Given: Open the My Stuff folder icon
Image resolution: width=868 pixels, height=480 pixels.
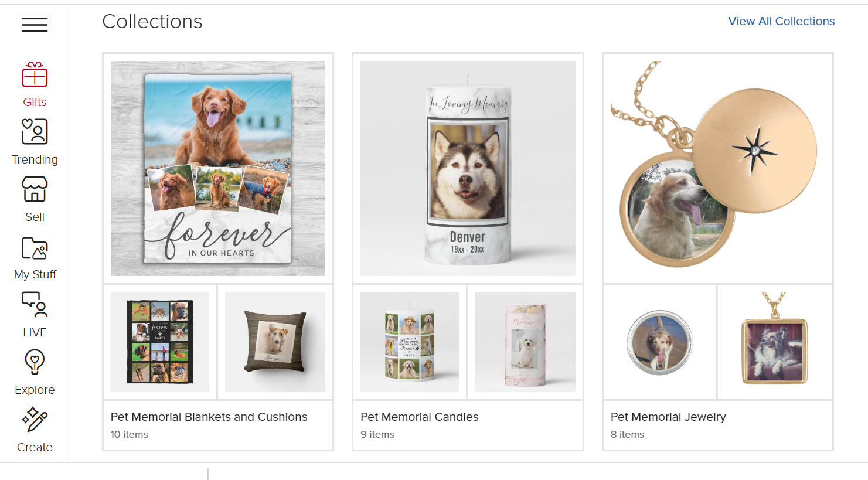Looking at the screenshot, I should coord(35,248).
